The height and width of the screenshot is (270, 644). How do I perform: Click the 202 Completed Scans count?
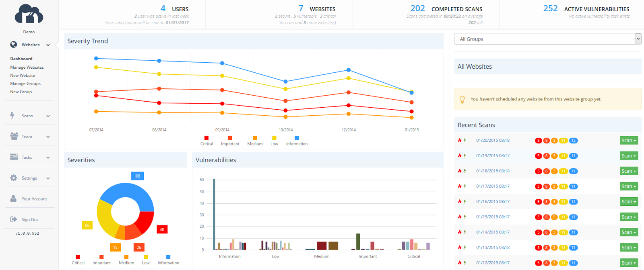coord(417,8)
